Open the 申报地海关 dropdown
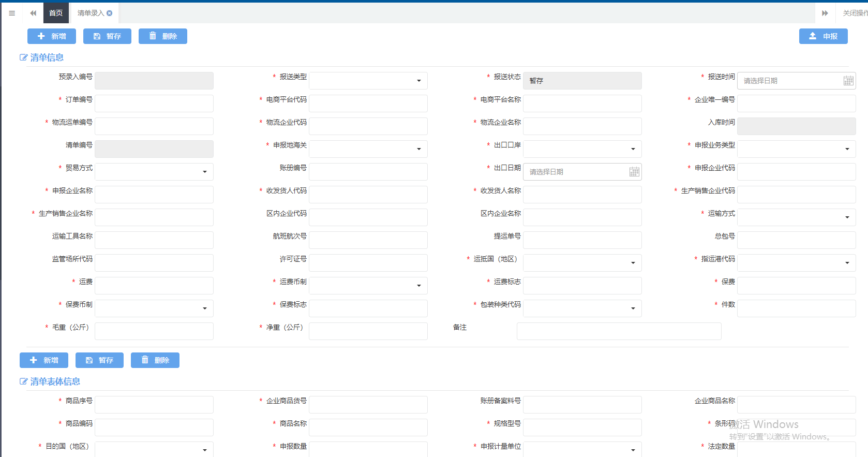 pos(368,149)
